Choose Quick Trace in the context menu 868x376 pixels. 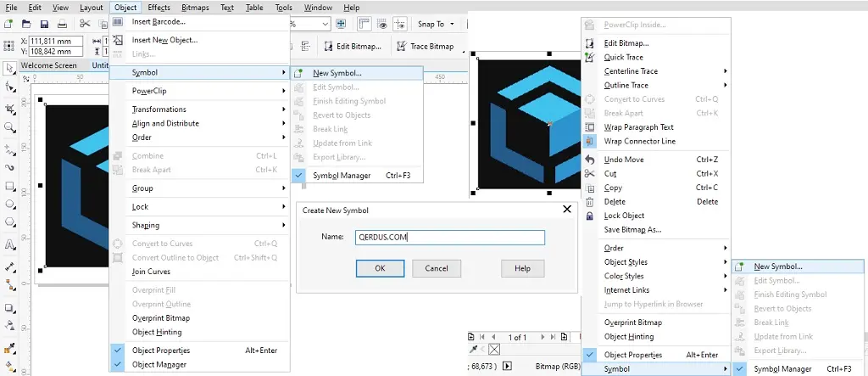(657, 57)
